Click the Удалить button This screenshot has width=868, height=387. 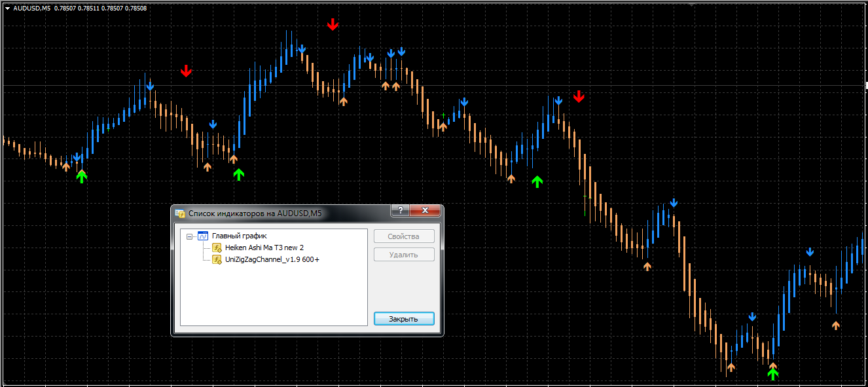click(x=404, y=255)
